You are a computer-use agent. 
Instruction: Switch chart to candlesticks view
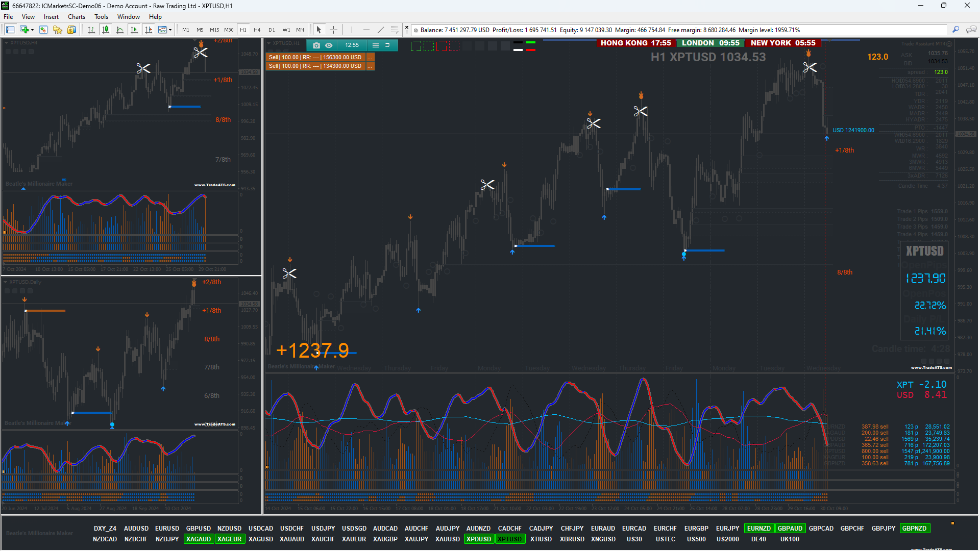(106, 30)
